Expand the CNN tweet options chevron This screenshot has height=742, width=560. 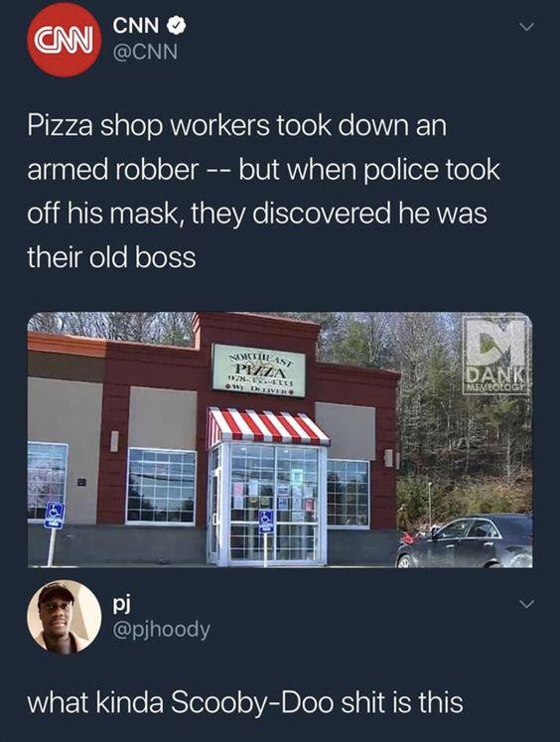tap(526, 27)
